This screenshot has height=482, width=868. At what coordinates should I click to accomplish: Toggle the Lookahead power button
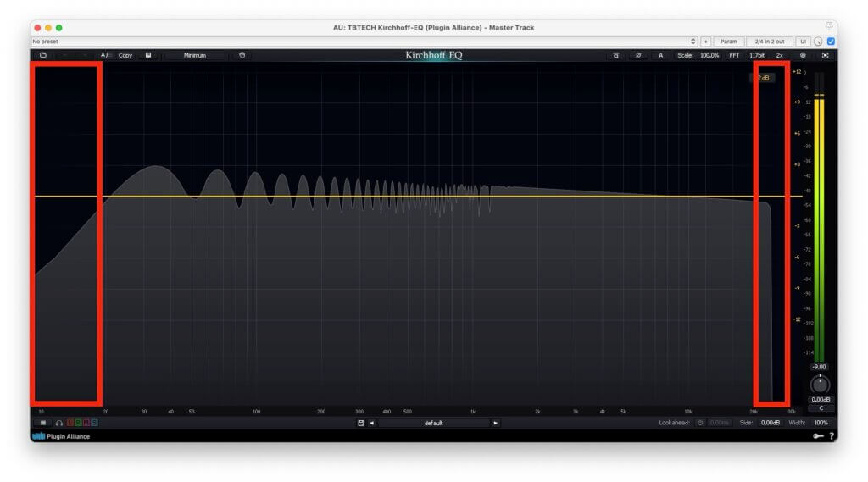700,423
